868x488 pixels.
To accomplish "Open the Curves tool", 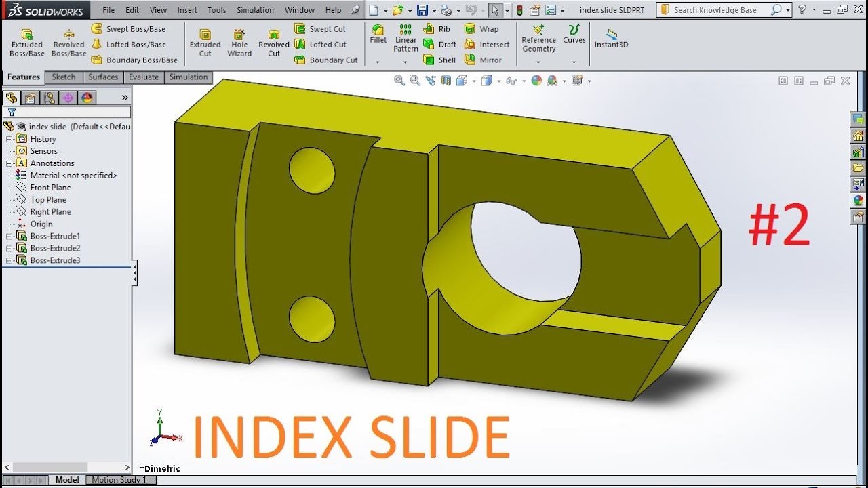I will pos(574,35).
